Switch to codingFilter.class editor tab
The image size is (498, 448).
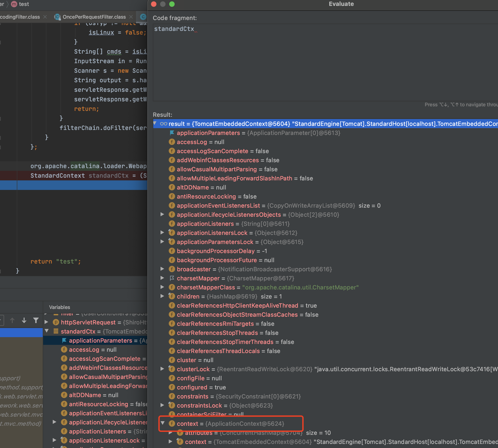tap(20, 17)
